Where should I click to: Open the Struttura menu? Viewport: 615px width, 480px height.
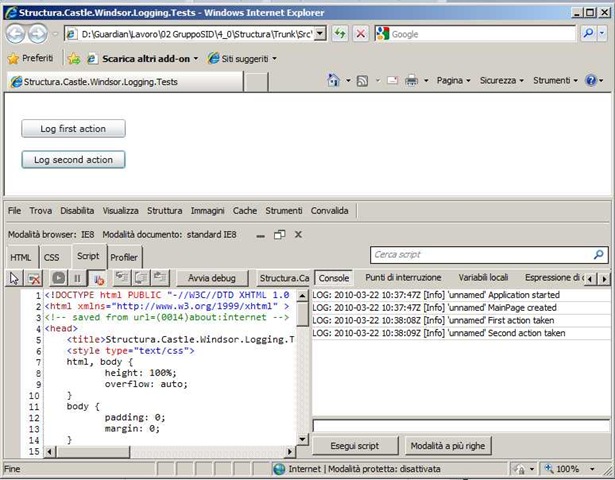pos(164,211)
